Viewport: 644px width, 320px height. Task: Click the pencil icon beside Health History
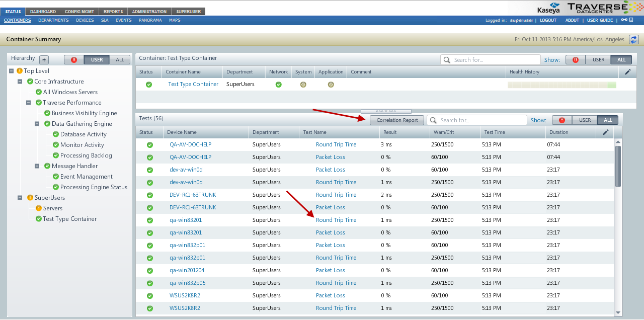627,72
